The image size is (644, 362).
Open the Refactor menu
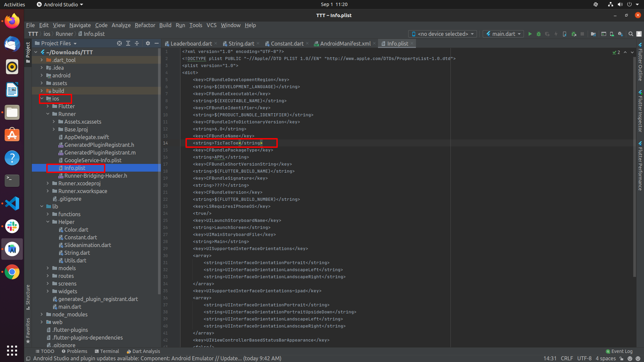click(145, 25)
